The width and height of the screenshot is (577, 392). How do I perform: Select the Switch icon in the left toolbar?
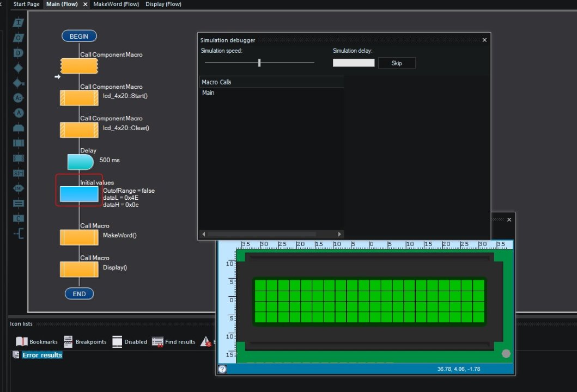(x=19, y=83)
